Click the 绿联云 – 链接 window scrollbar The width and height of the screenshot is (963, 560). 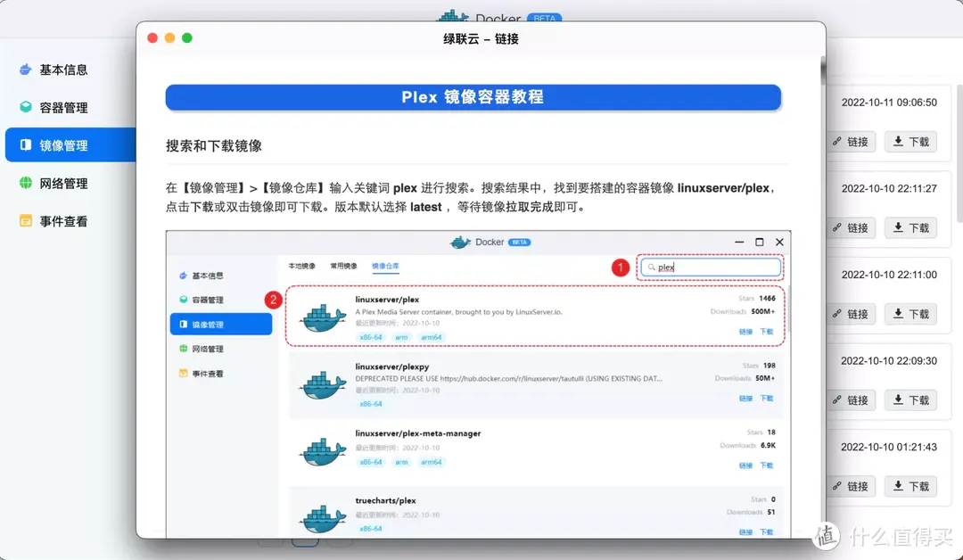(823, 71)
